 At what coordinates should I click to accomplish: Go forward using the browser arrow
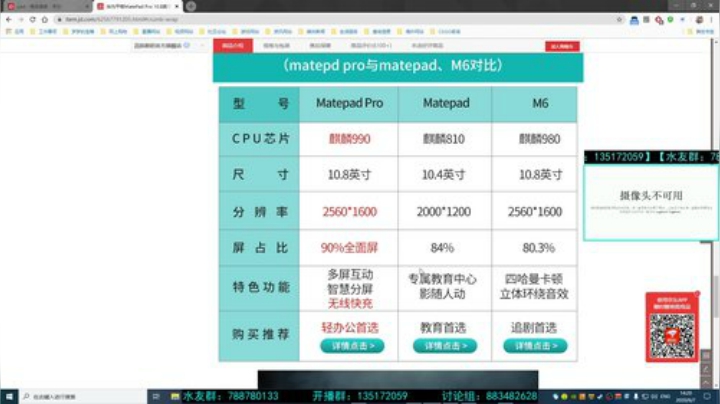[21, 19]
